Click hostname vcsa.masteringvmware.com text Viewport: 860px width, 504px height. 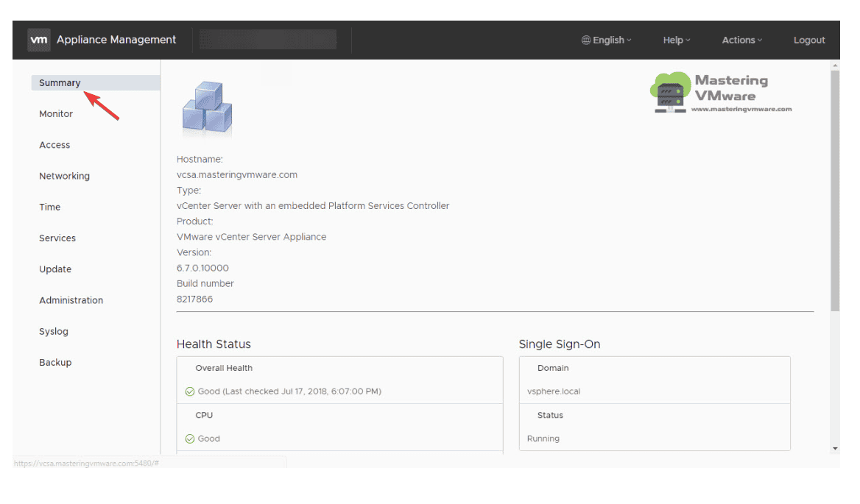tap(237, 175)
